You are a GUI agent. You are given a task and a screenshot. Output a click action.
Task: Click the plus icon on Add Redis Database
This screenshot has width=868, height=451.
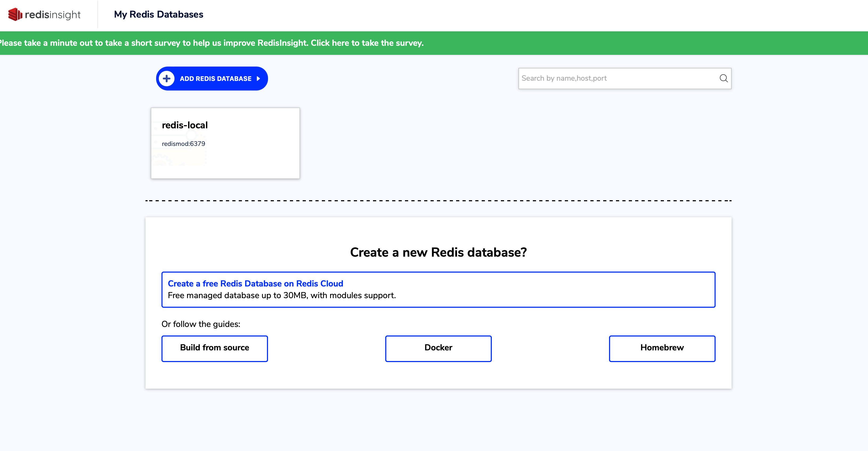point(167,79)
